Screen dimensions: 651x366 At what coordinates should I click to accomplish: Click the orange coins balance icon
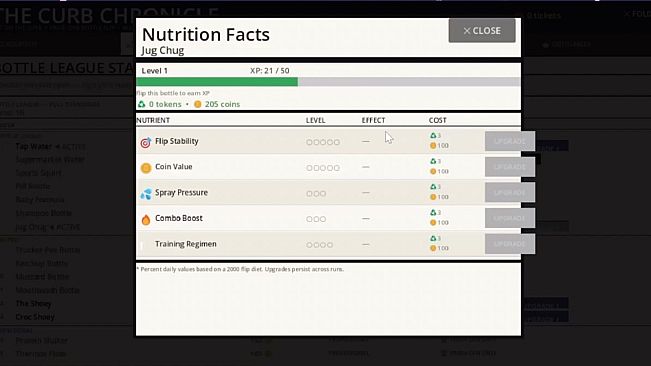198,104
